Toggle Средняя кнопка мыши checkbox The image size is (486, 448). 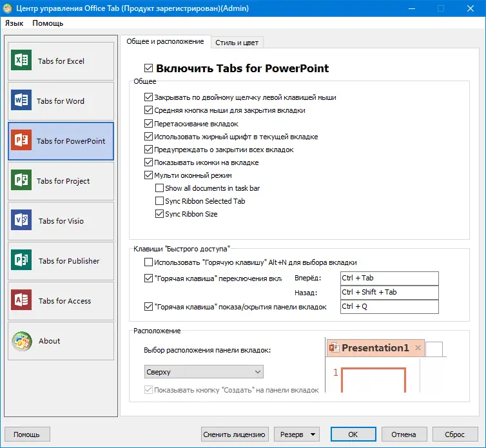point(148,110)
